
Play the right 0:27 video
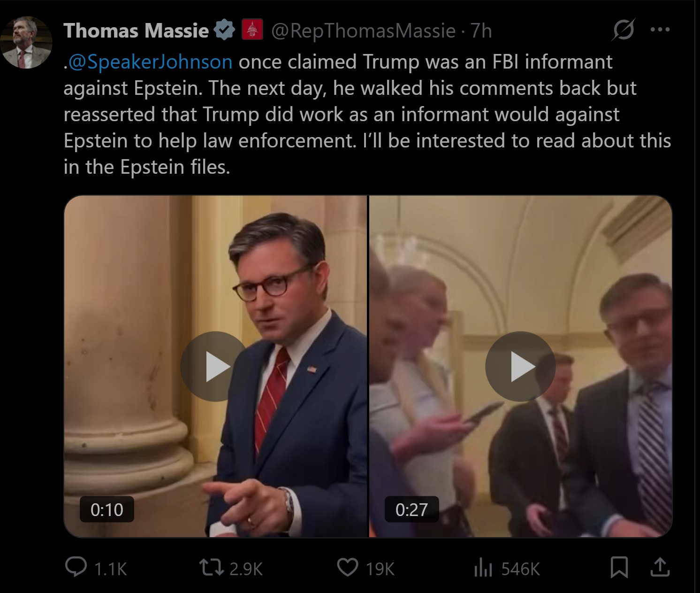pos(520,367)
